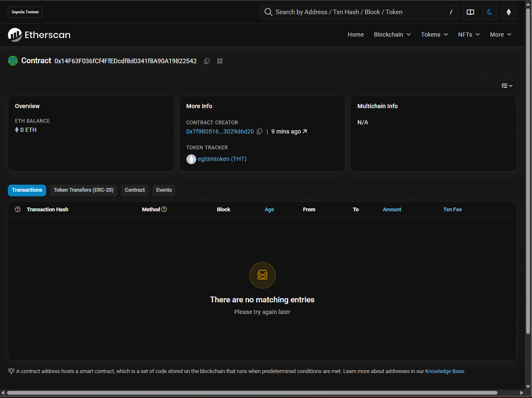The height and width of the screenshot is (398, 532).
Task: Click the empty inbox icon
Action: point(262,275)
